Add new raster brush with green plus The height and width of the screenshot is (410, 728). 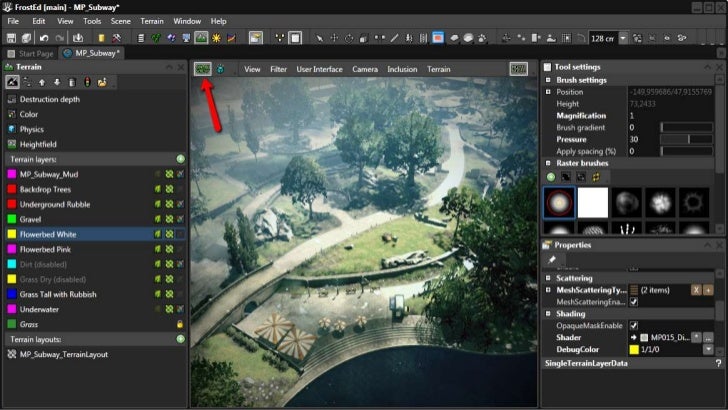coord(551,177)
